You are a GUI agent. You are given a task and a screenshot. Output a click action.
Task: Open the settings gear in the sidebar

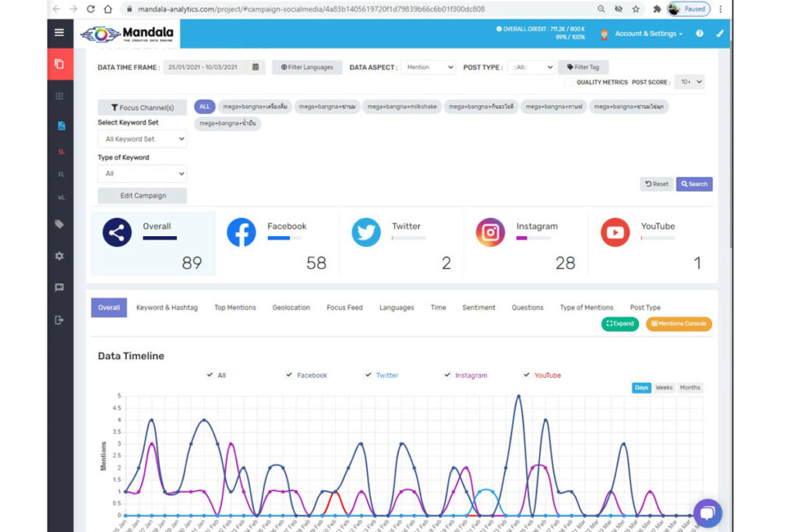pos(59,255)
